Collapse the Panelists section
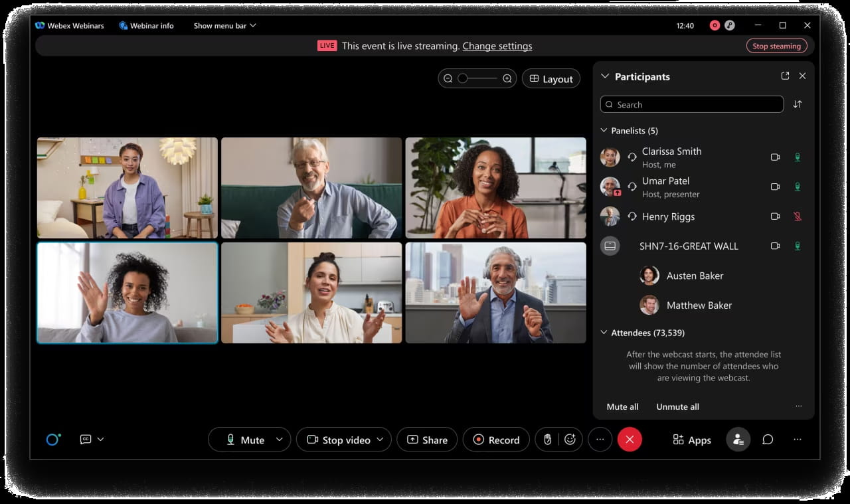The height and width of the screenshot is (504, 850). pyautogui.click(x=604, y=130)
